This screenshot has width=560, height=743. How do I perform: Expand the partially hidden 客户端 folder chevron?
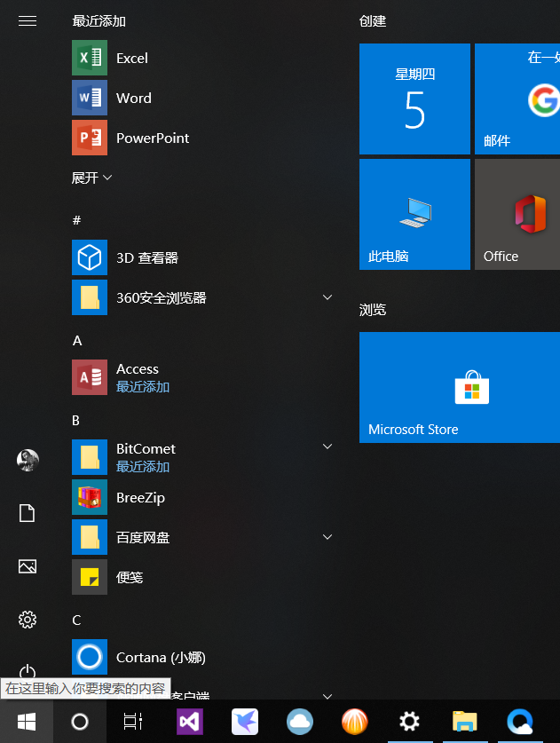[327, 696]
